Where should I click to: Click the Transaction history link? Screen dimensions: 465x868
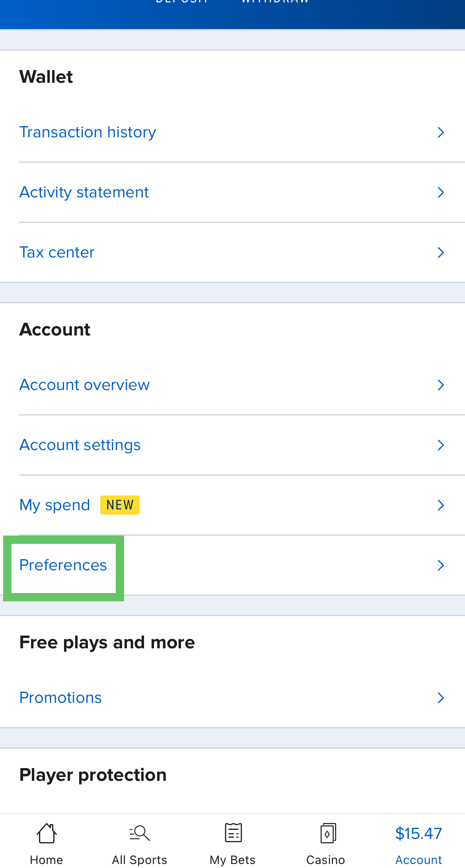88,132
